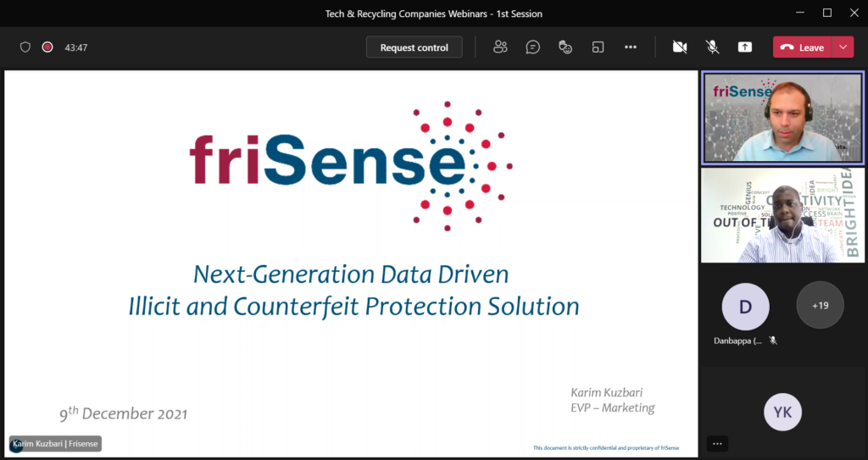This screenshot has width=868, height=460.
Task: Open the meeting chat icon
Action: (532, 47)
